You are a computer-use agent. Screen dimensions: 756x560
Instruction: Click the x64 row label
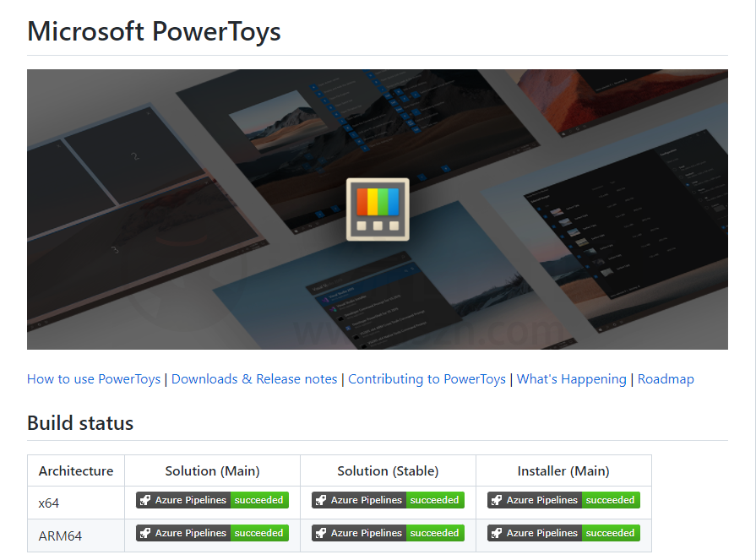point(49,503)
